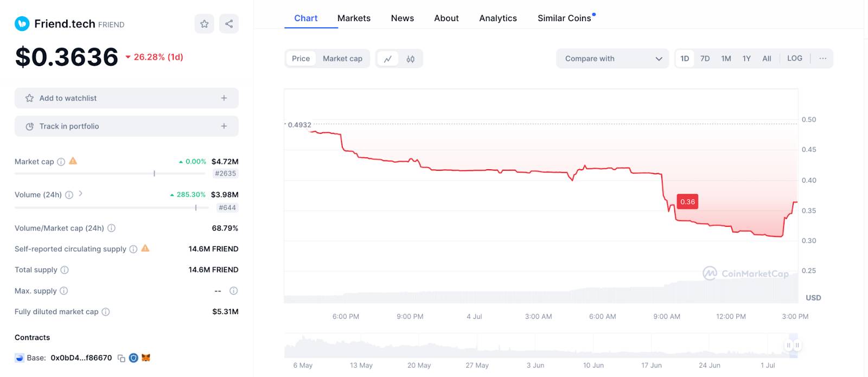868x377 pixels.
Task: Open the Markets tab
Action: (354, 18)
